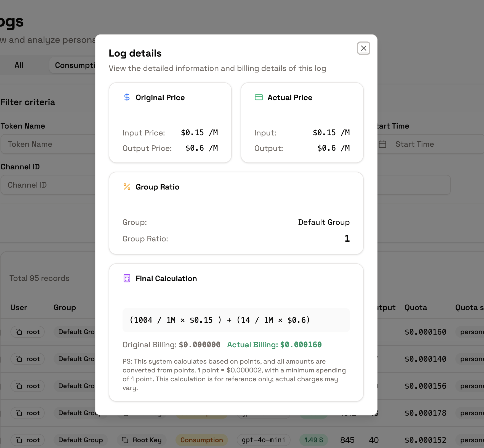This screenshot has width=484, height=448.
Task: Click the billing formula box in Final Calculation
Action: [x=236, y=320]
